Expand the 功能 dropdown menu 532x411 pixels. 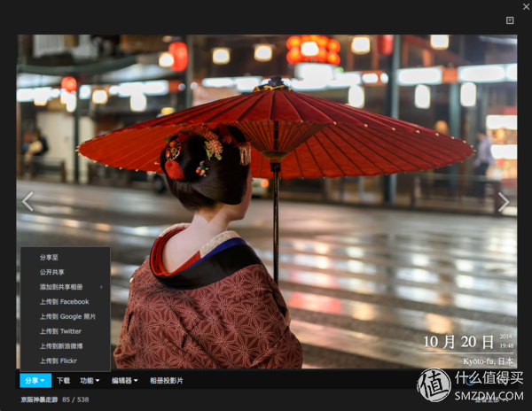pyautogui.click(x=90, y=381)
